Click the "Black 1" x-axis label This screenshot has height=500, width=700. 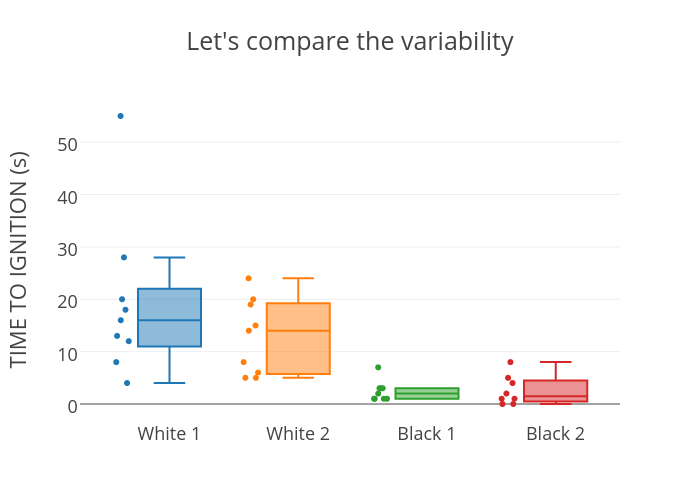(427, 434)
